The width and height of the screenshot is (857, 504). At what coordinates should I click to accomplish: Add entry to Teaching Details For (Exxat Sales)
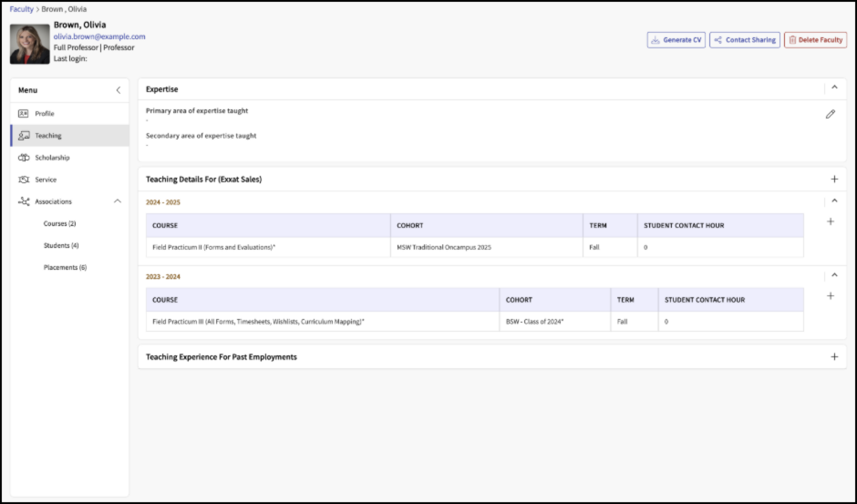tap(834, 179)
